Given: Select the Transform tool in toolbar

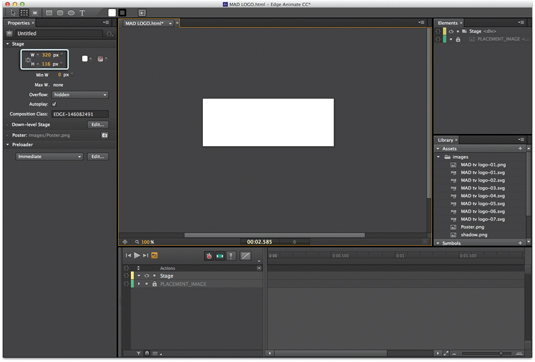Looking at the screenshot, I should click(24, 13).
